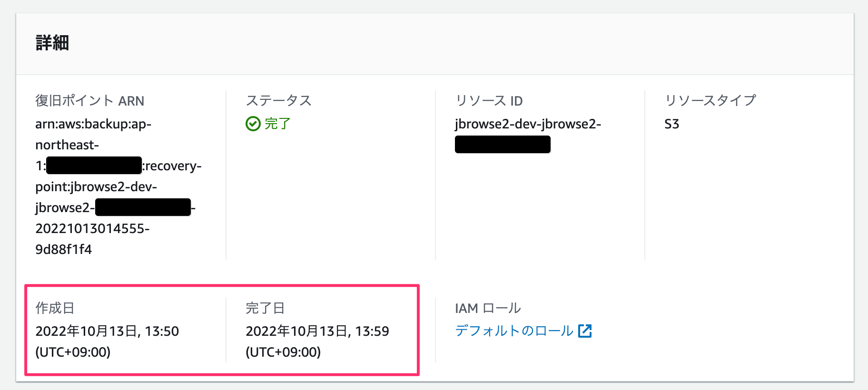Screen dimensions: 868x390
Task: Click the IAM ロール section label
Action: click(x=487, y=308)
